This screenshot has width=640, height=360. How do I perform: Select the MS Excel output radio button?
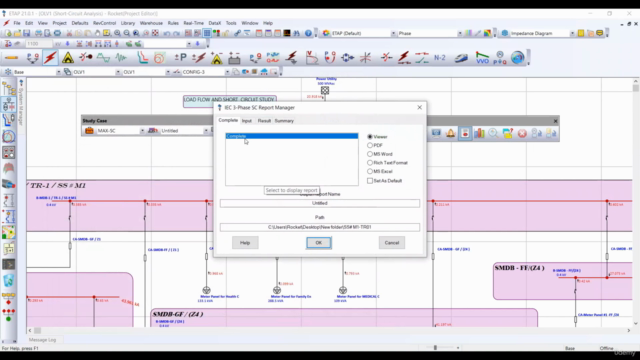(x=370, y=171)
